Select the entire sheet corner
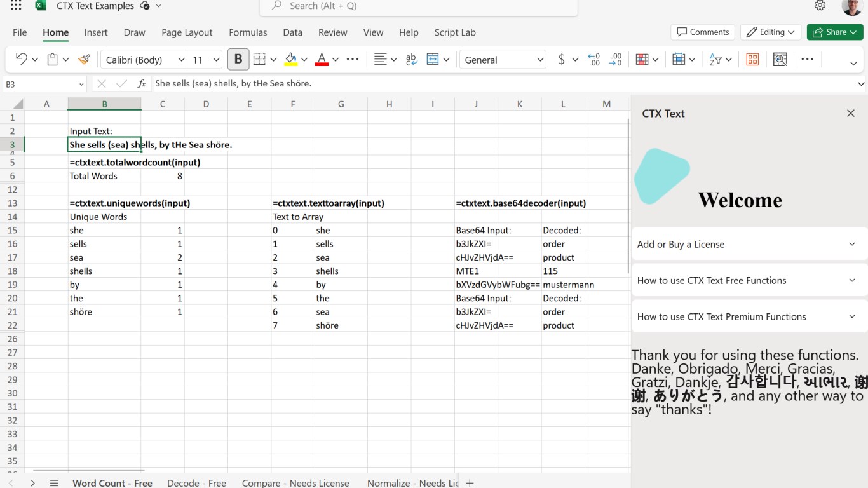 coord(13,104)
